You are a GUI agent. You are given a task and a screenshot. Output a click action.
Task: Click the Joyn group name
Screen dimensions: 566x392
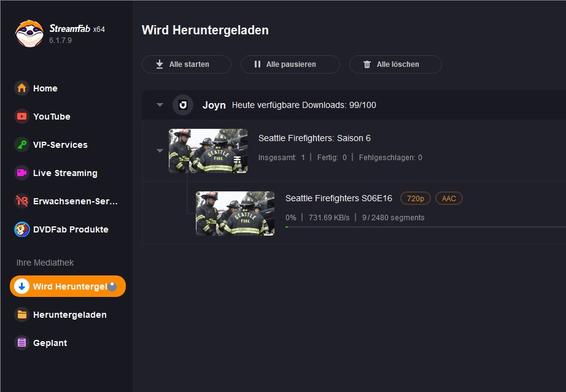click(x=214, y=105)
